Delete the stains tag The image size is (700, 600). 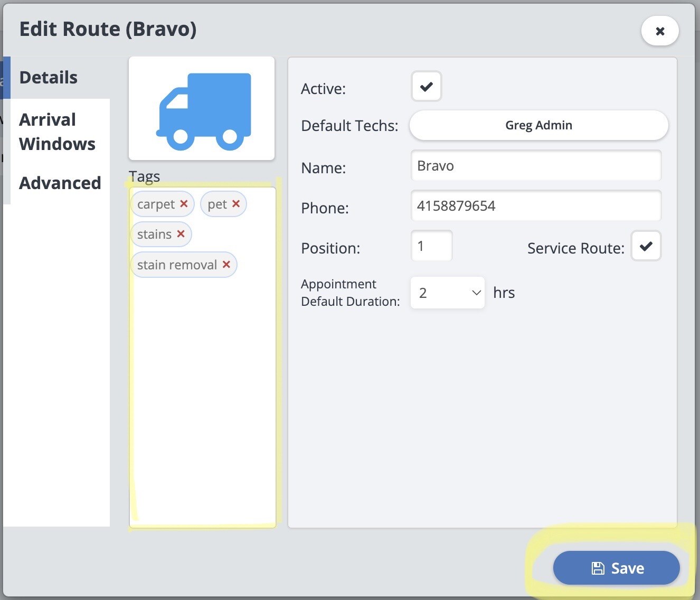[181, 234]
